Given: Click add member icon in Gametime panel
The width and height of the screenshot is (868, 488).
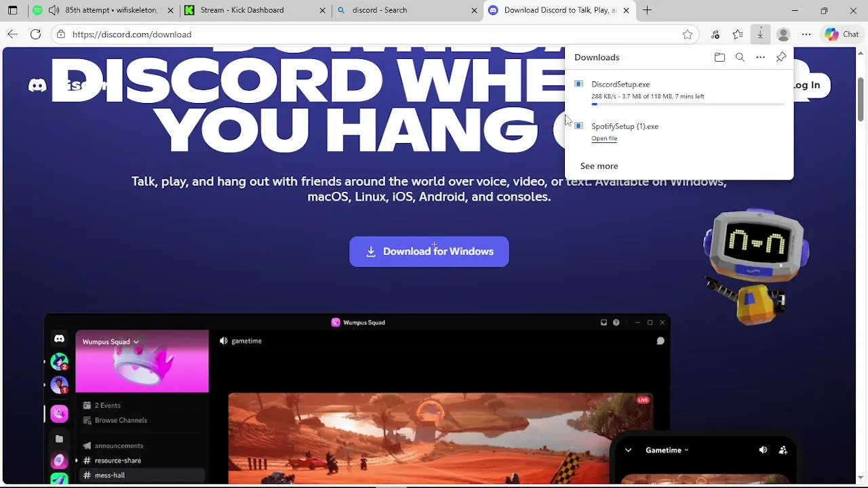Looking at the screenshot, I should [x=783, y=450].
